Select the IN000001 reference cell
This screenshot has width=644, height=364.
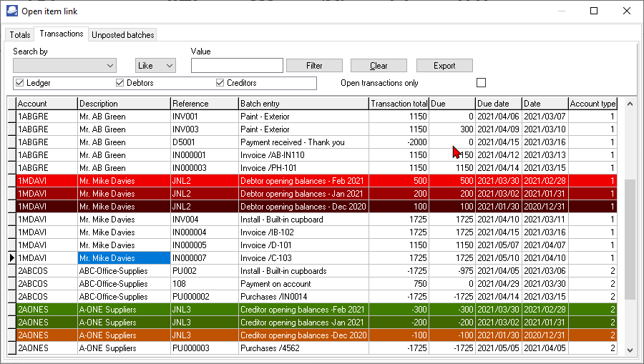point(204,155)
